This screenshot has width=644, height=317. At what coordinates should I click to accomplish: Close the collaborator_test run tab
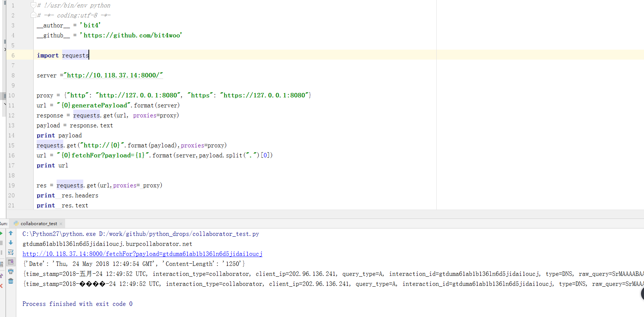[x=61, y=224]
